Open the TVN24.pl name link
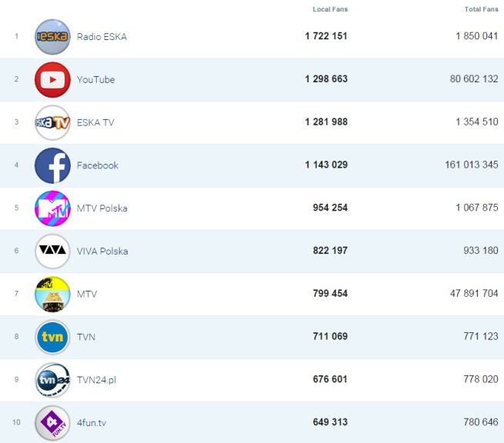Viewport: 504px width, 443px height. pyautogui.click(x=96, y=380)
